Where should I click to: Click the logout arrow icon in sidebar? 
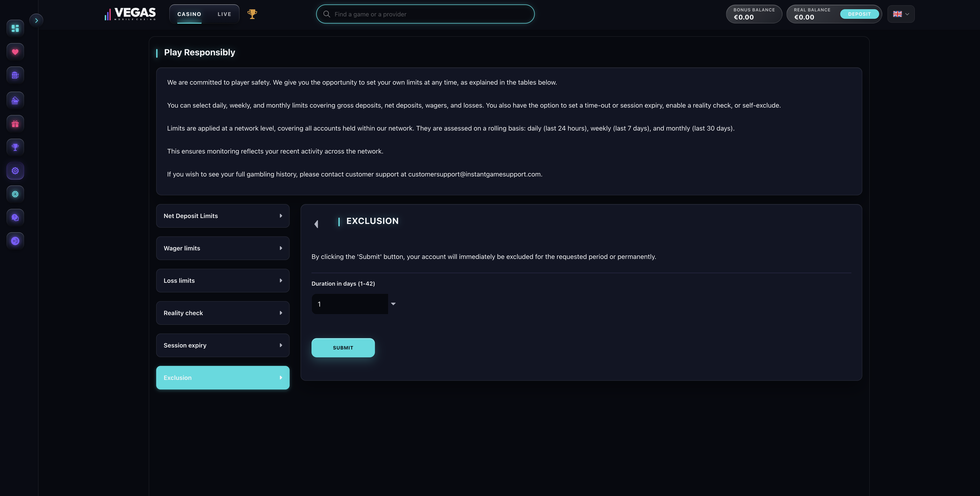[15, 241]
